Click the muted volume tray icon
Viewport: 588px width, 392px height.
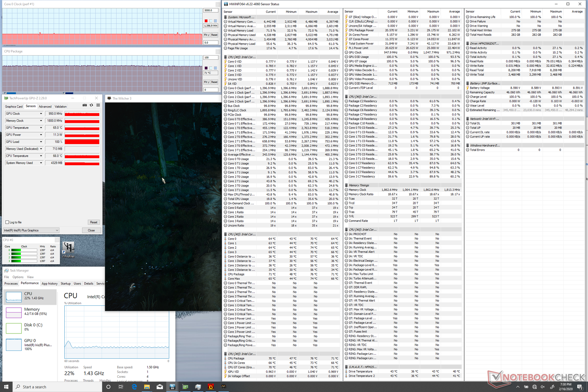pyautogui.click(x=543, y=387)
